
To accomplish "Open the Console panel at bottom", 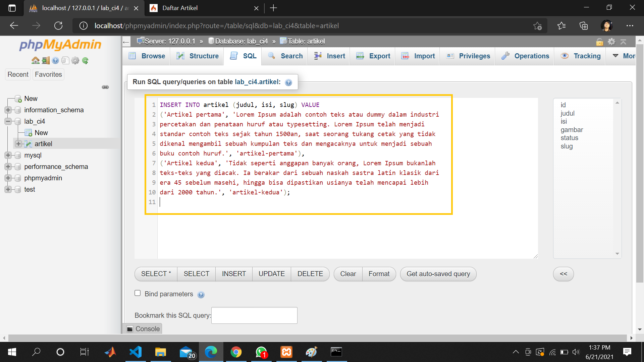I will pyautogui.click(x=143, y=328).
